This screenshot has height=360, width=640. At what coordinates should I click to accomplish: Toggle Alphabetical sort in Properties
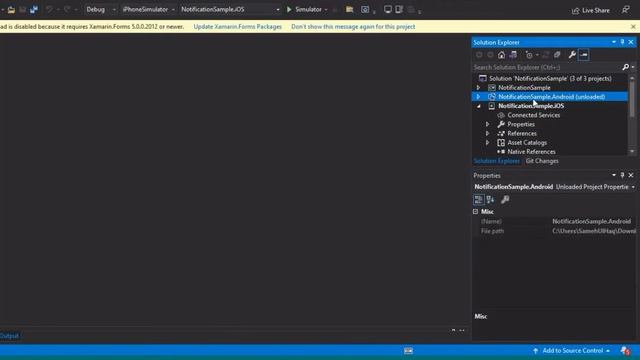[490, 200]
